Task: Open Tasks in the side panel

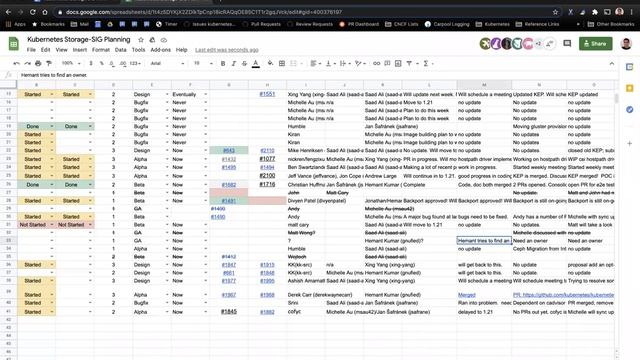Action: pyautogui.click(x=629, y=109)
